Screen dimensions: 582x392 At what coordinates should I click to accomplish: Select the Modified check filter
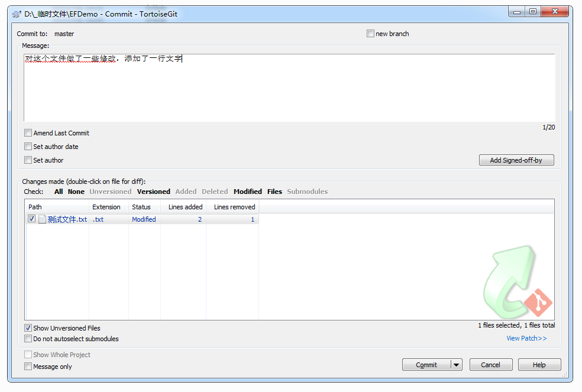pyautogui.click(x=248, y=192)
